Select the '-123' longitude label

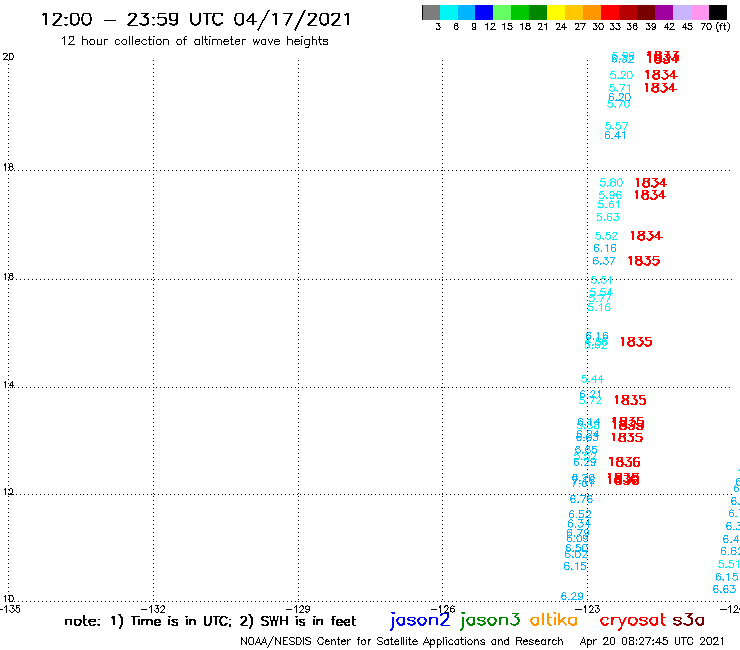588,609
